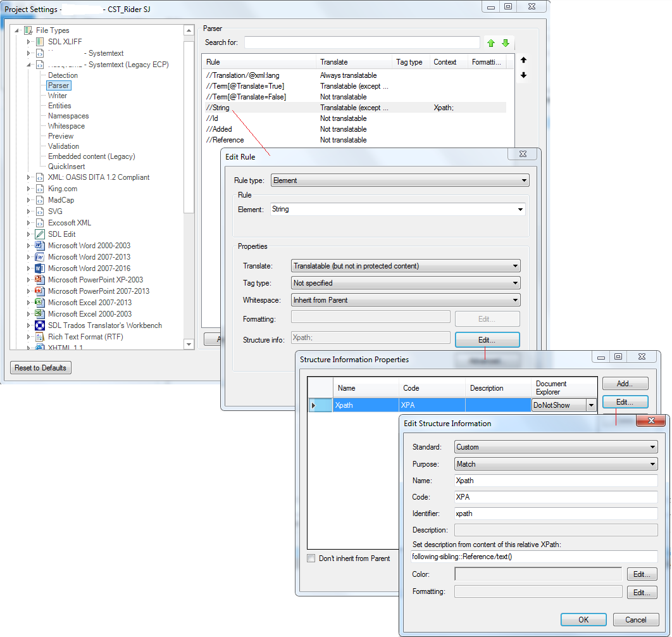Click Reset to Defaults button
The image size is (672, 637).
pos(40,368)
